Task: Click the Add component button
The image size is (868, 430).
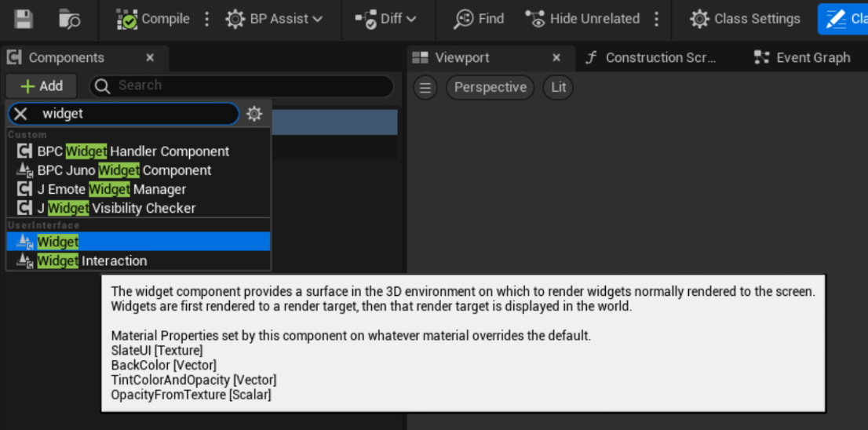Action: (x=41, y=86)
